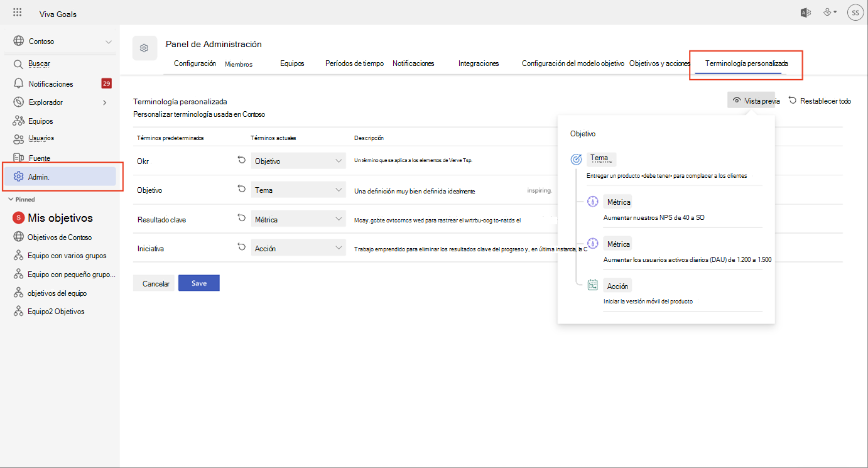Open the user account SS avatar
Screen dimensions: 868x468
pos(854,13)
